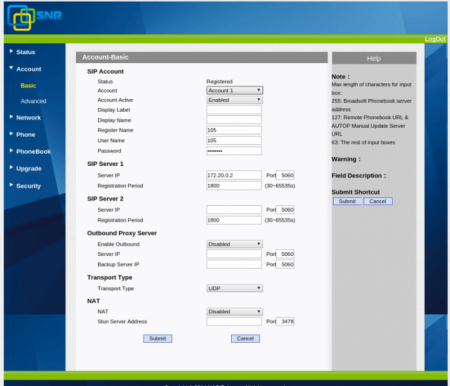Click the User Name field
This screenshot has width=450, height=386.
tap(234, 141)
